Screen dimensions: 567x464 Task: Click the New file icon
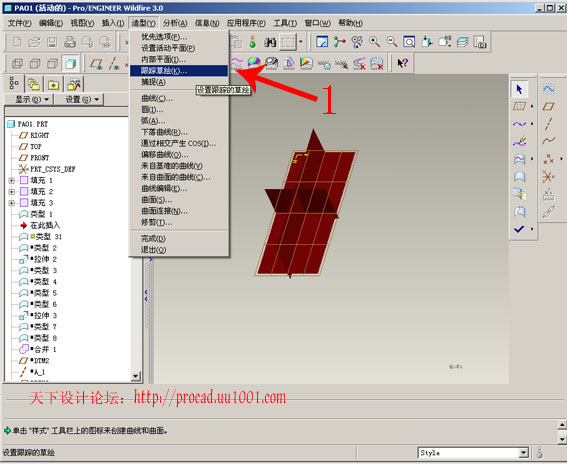point(17,42)
